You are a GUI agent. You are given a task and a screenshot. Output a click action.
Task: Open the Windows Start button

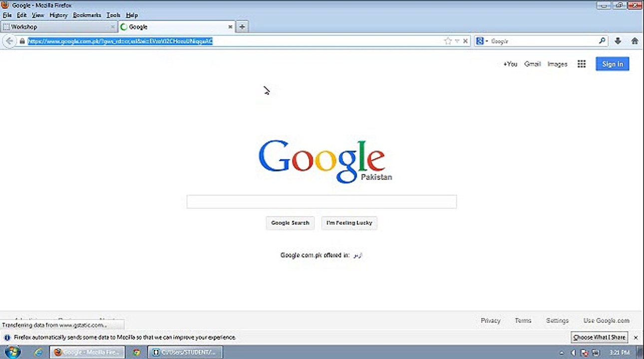[x=11, y=352]
